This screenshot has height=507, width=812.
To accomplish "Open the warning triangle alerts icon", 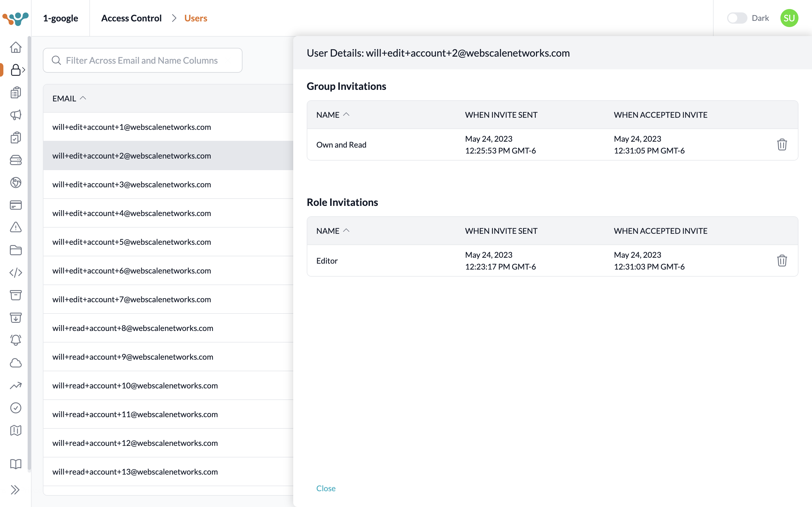I will [x=16, y=227].
